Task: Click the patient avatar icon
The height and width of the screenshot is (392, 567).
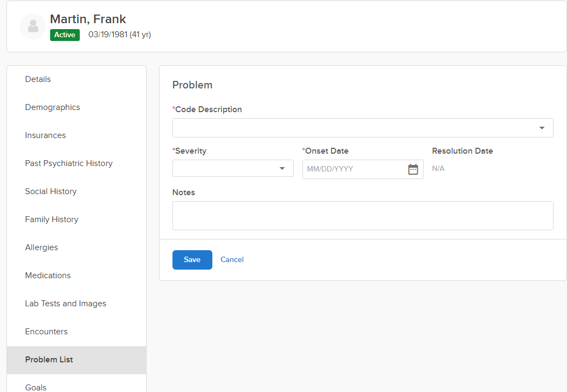Action: point(33,26)
